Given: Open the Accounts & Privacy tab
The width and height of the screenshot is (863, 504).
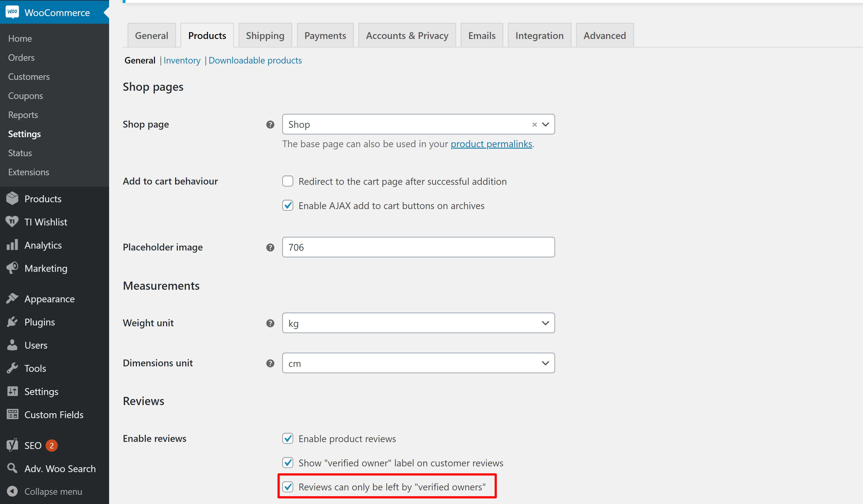Looking at the screenshot, I should point(407,35).
